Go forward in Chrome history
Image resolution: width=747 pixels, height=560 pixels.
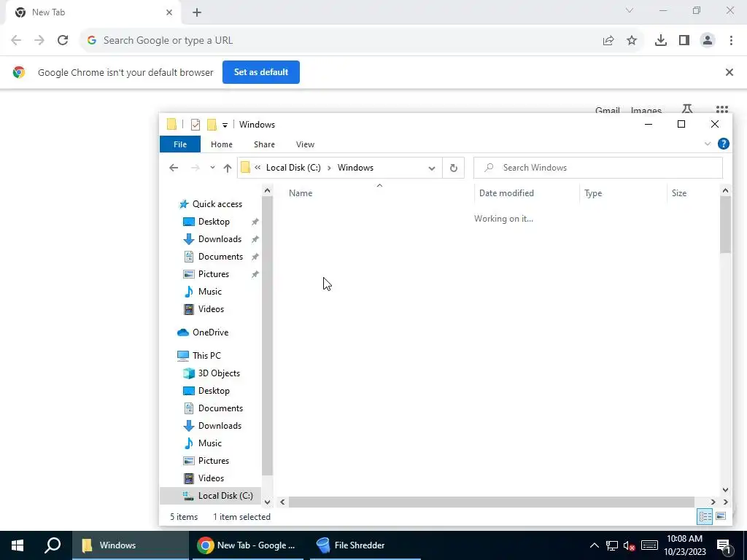point(39,41)
